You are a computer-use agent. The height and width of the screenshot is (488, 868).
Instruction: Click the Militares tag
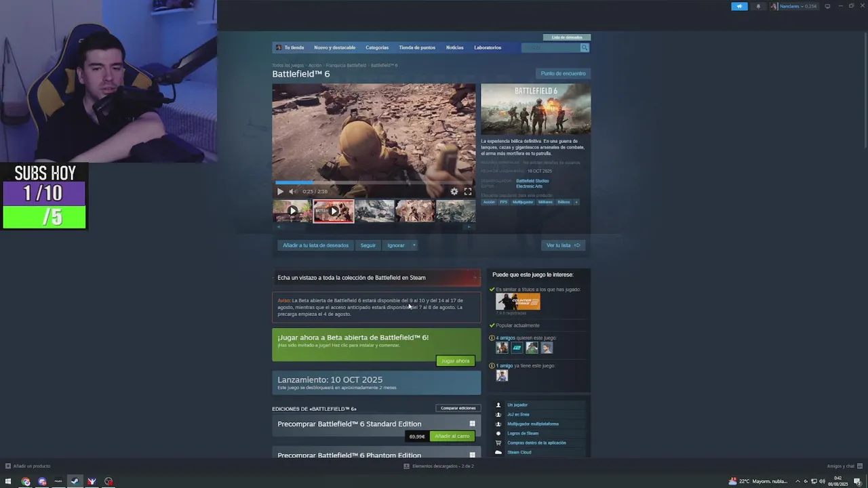[545, 202]
